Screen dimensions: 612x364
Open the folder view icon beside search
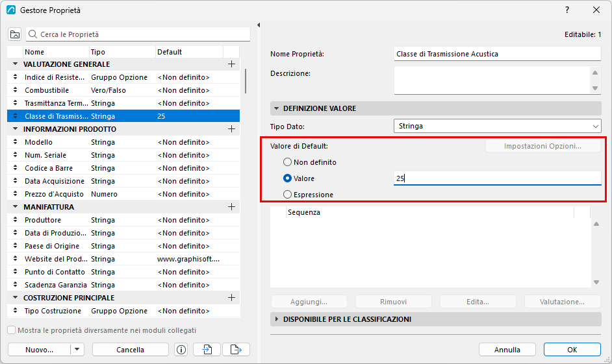pyautogui.click(x=15, y=34)
